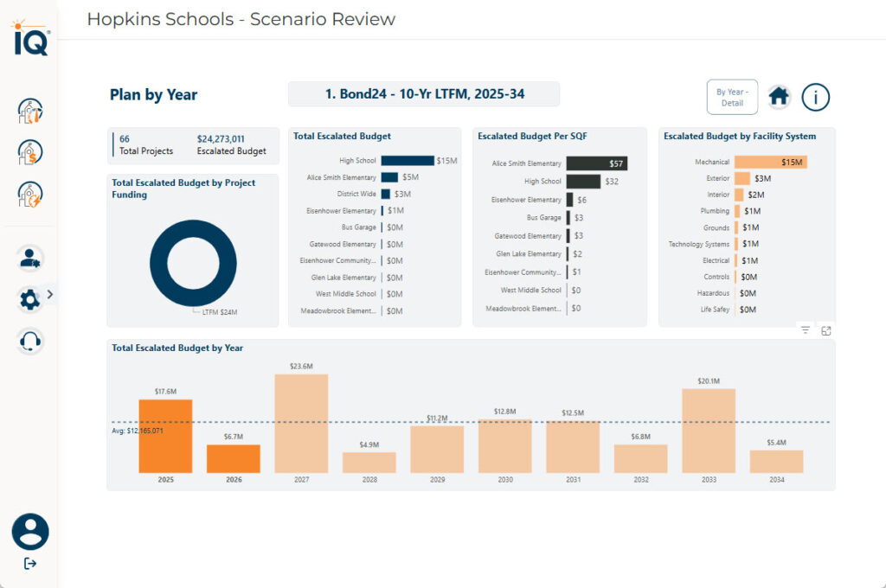This screenshot has height=588, width=886.
Task: Click the scenario title Bond24 - 10-Yr LTFM
Action: pos(424,93)
